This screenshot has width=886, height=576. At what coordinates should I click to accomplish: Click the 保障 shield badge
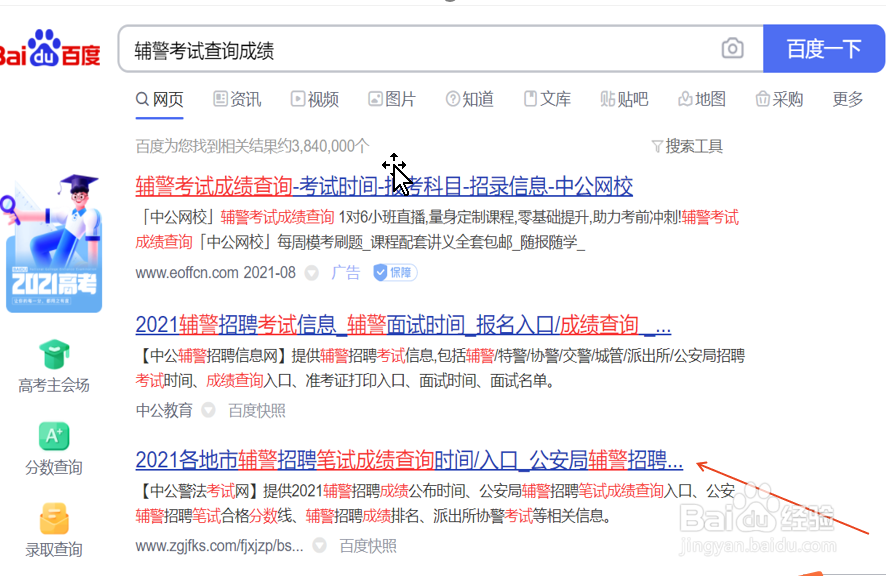(395, 273)
